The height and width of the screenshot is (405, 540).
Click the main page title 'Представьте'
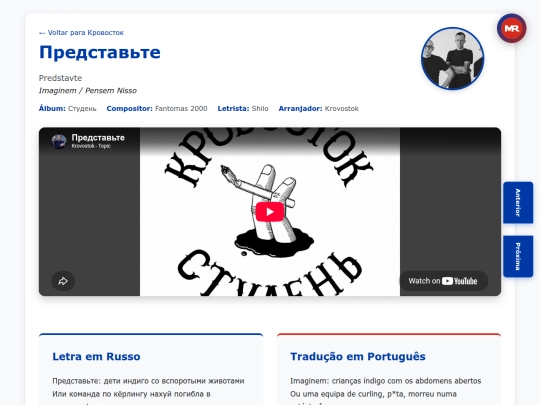(100, 52)
